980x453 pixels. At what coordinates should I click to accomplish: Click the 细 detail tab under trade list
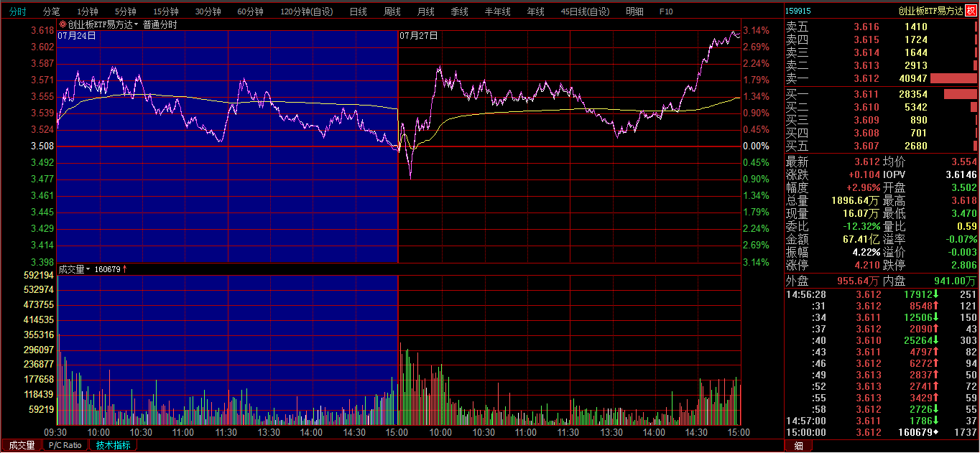pos(798,446)
